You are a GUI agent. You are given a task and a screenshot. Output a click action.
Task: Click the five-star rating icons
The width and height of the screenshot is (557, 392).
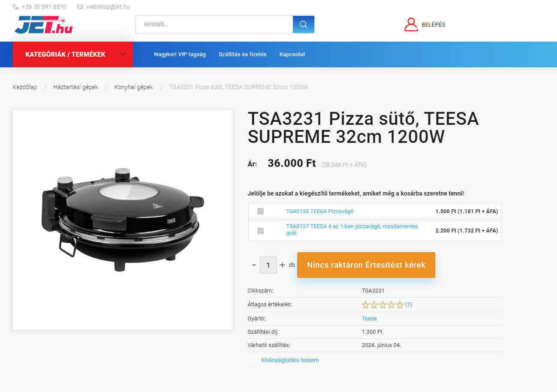[383, 305]
